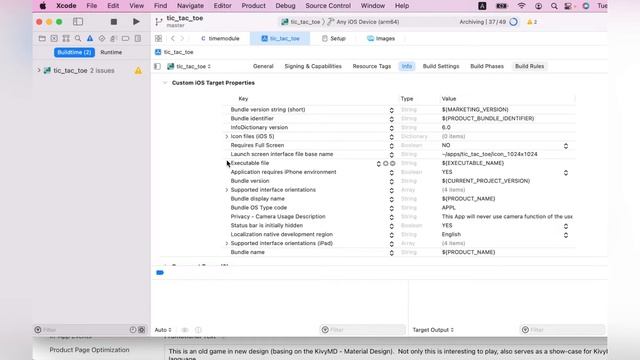Select the Issue navigator warning icon
The width and height of the screenshot is (640, 360).
90,38
